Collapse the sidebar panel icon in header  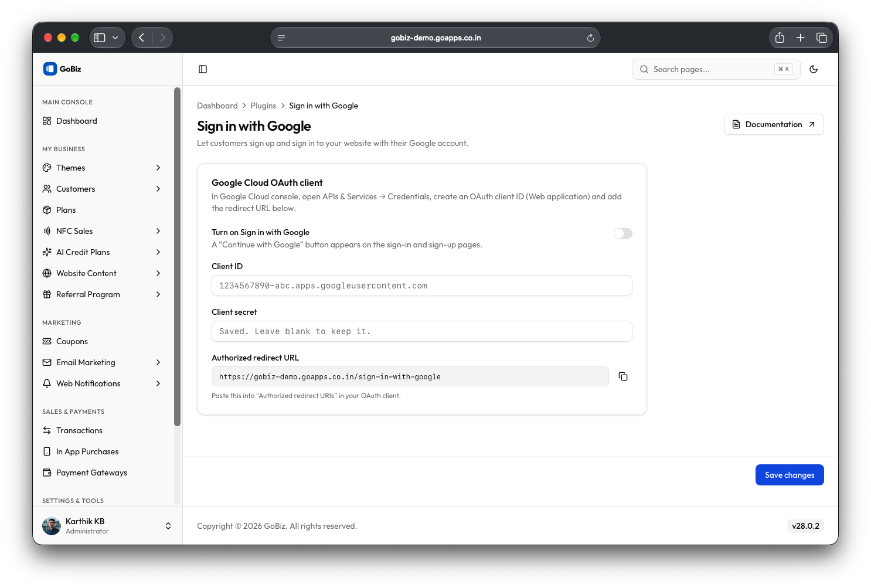pyautogui.click(x=203, y=69)
